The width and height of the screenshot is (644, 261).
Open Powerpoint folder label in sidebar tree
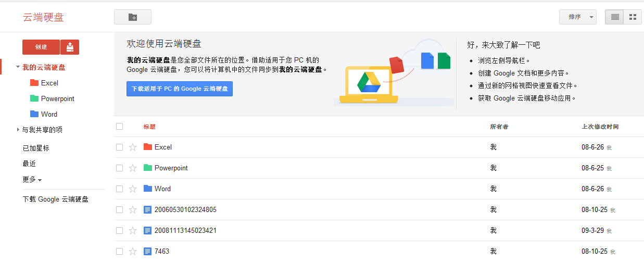[x=58, y=98]
